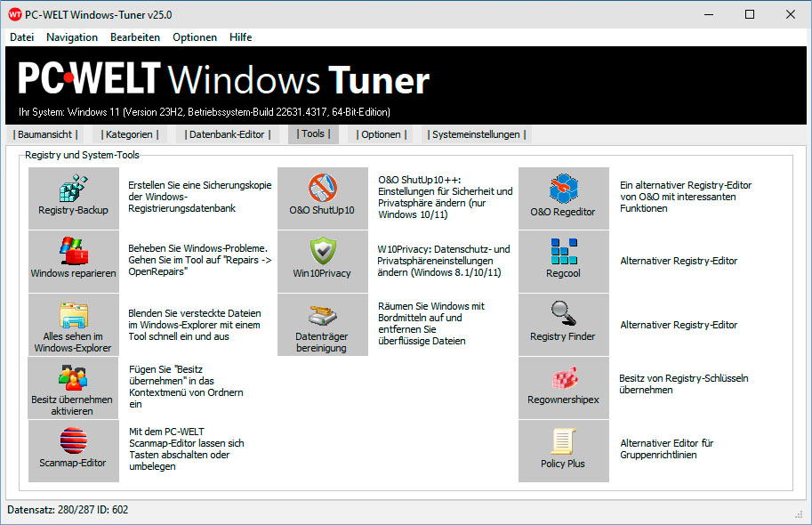812x525 pixels.
Task: Open the Win10Privacy shield tool
Action: tap(323, 262)
